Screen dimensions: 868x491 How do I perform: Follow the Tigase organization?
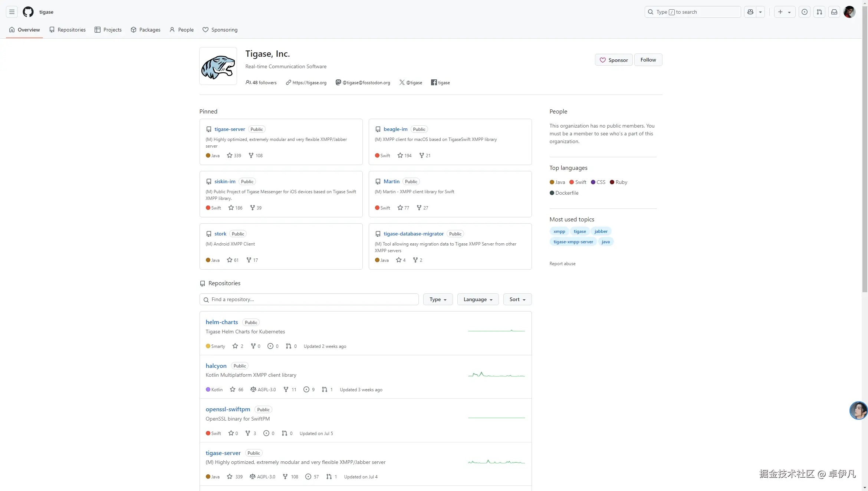[x=648, y=60]
